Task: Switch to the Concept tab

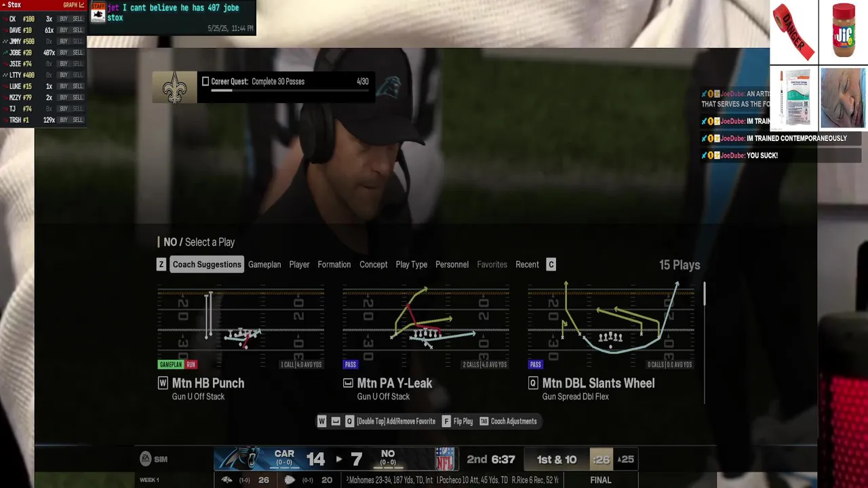Action: (x=374, y=264)
